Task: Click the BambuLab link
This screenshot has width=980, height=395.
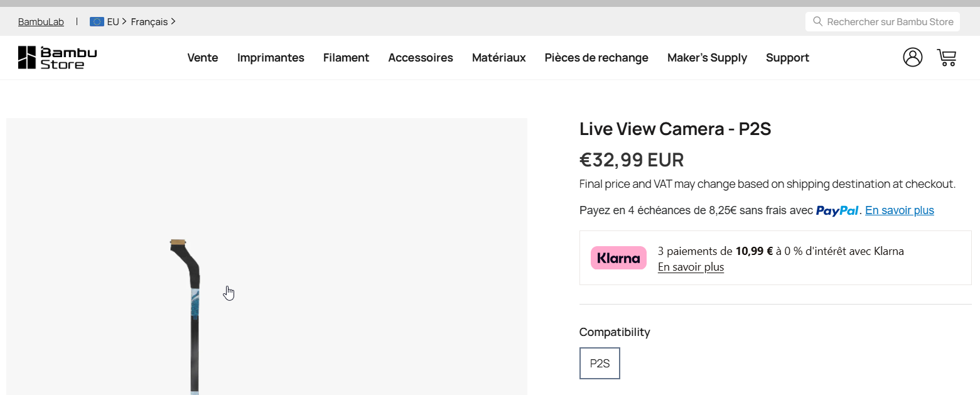Action: click(41, 22)
